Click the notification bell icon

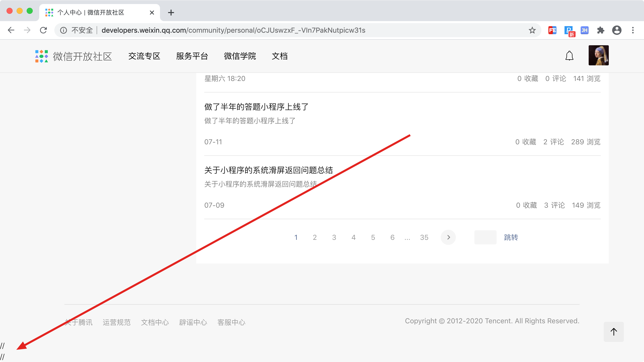[x=569, y=56]
